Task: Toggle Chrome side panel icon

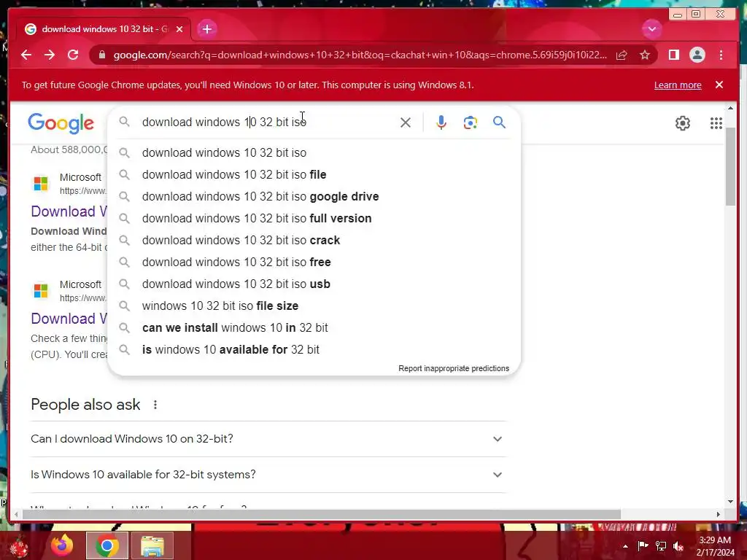Action: pyautogui.click(x=673, y=55)
